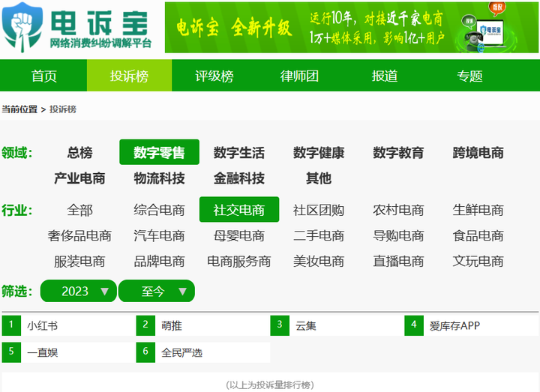The width and height of the screenshot is (540, 392).
Task: Open the 电诉宝 全新升级 green banner
Action: [x=352, y=28]
